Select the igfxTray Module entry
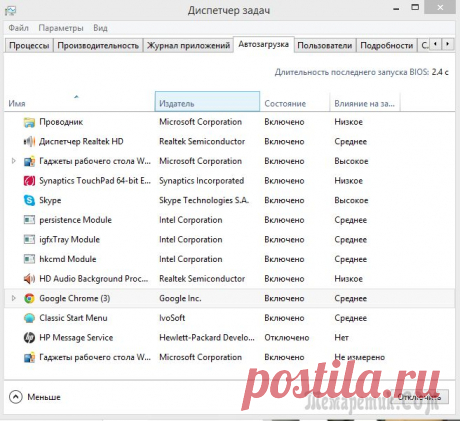This screenshot has height=421, width=460. tap(69, 240)
